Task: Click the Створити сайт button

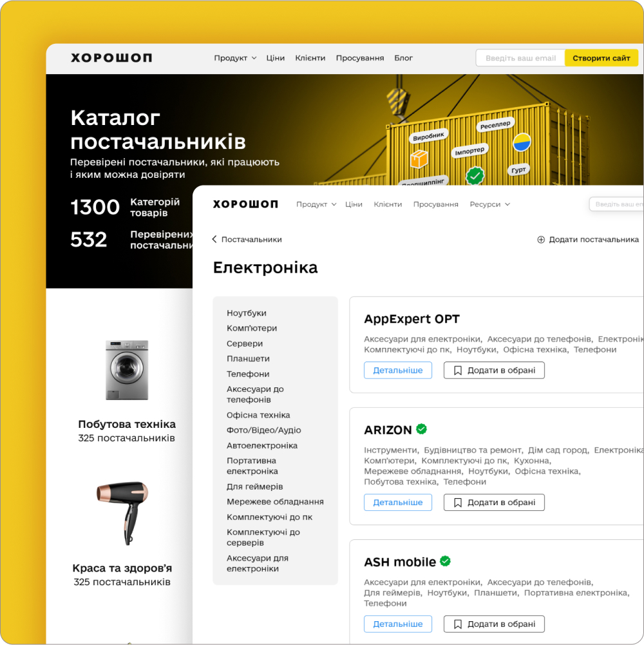Action: (601, 58)
